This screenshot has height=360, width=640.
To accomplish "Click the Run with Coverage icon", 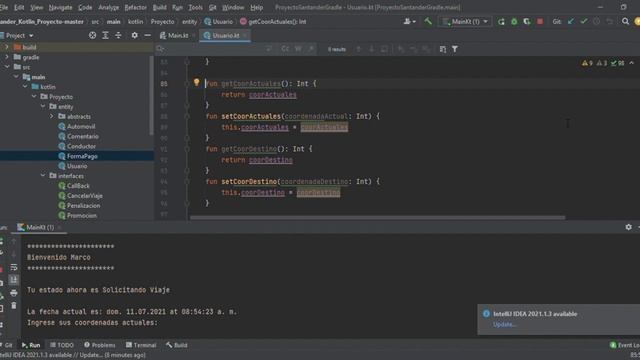I will coord(527,22).
